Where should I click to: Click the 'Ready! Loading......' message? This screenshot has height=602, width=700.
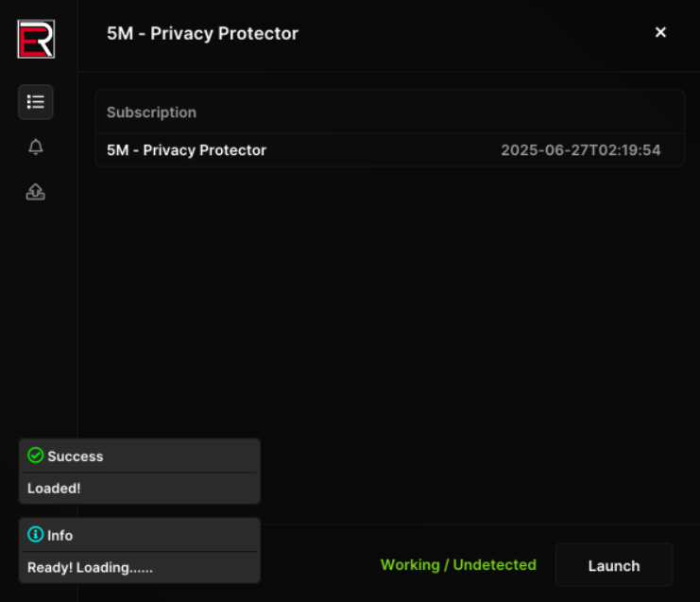[x=90, y=568]
